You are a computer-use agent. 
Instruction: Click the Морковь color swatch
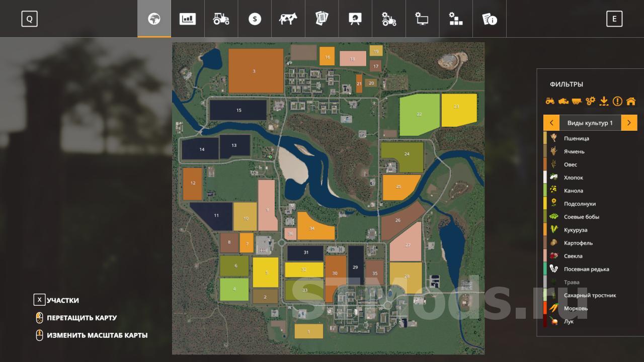click(x=545, y=308)
